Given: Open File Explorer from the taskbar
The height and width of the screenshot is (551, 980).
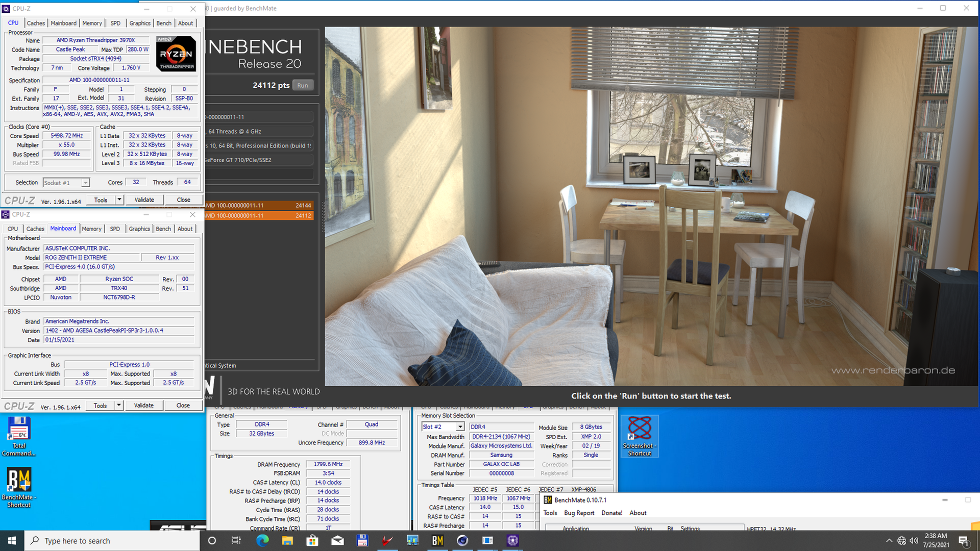Looking at the screenshot, I should click(287, 541).
